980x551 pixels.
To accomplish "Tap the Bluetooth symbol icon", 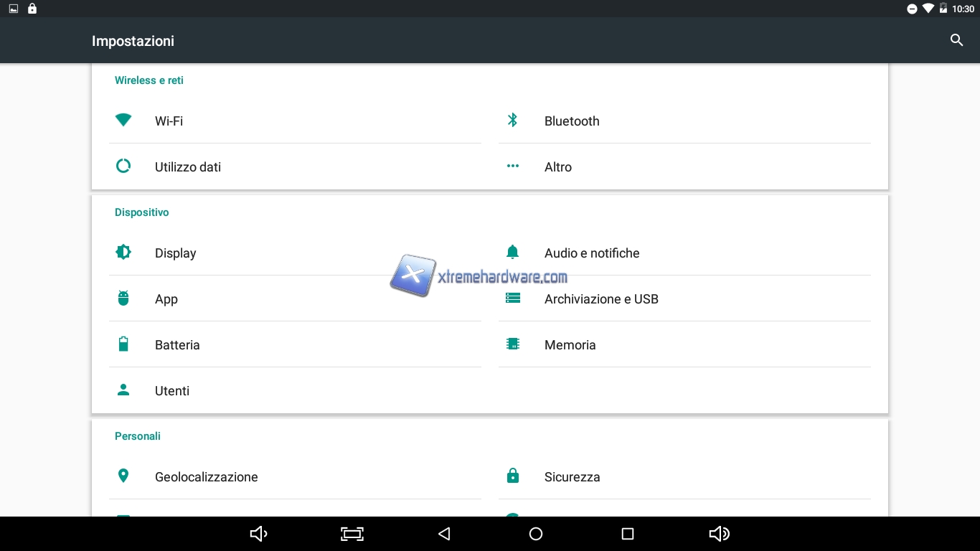I will [512, 121].
